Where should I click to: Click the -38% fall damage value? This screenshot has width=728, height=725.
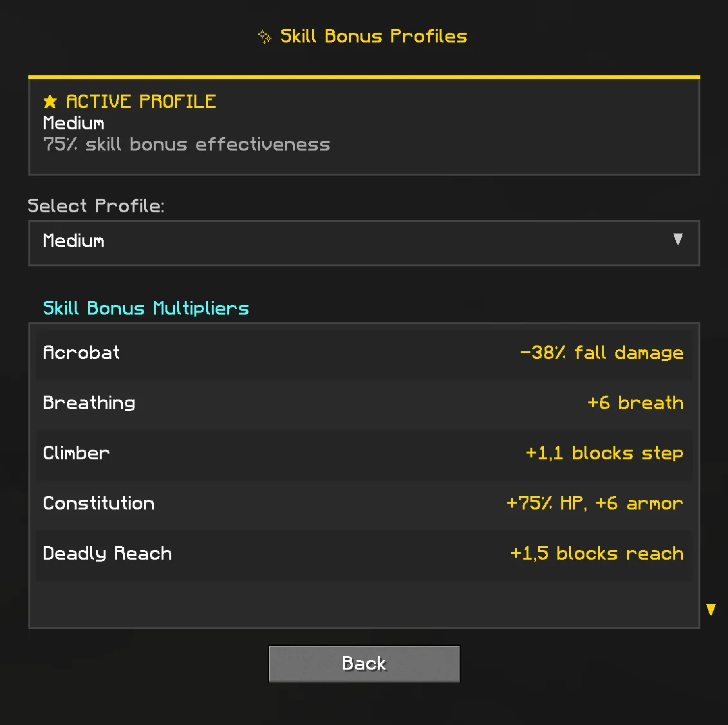[x=601, y=353]
